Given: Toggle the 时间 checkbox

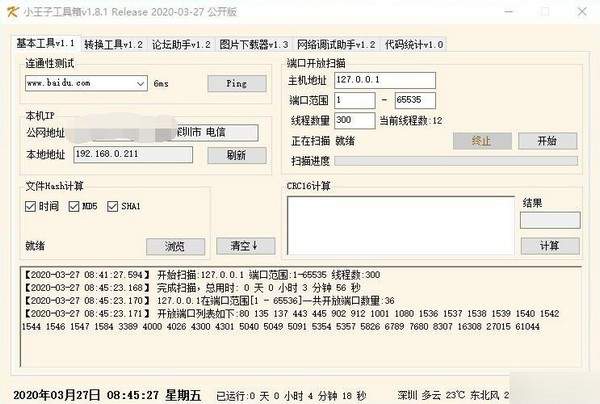Looking at the screenshot, I should click(31, 206).
